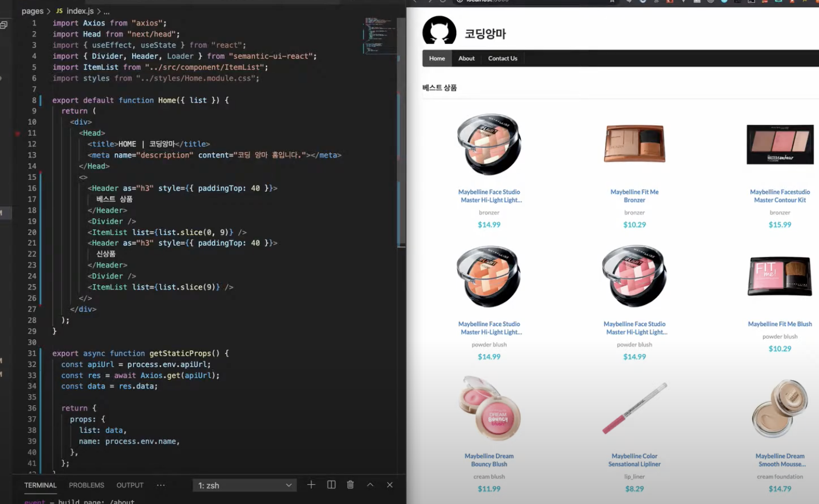Screen dimensions: 819x504
Task: Switch to the PROBLEMS tab
Action: (x=86, y=485)
